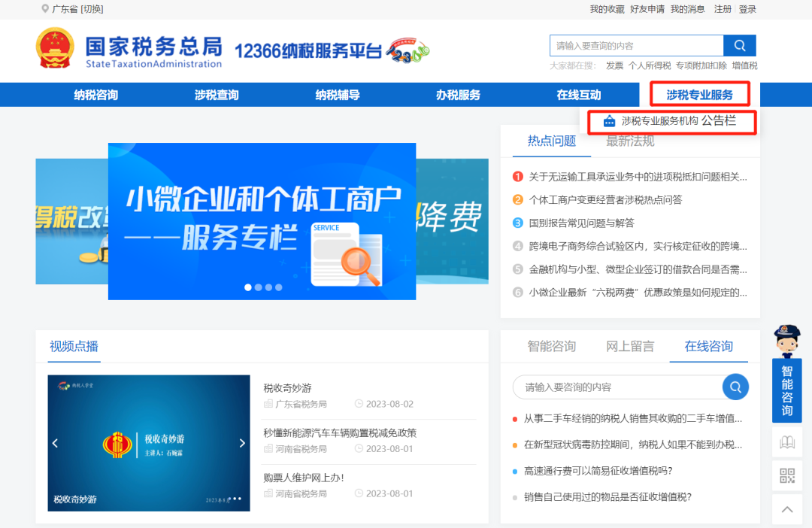Open the 涉税查询 nav menu
Screen dimensions: 812x528
(x=217, y=95)
